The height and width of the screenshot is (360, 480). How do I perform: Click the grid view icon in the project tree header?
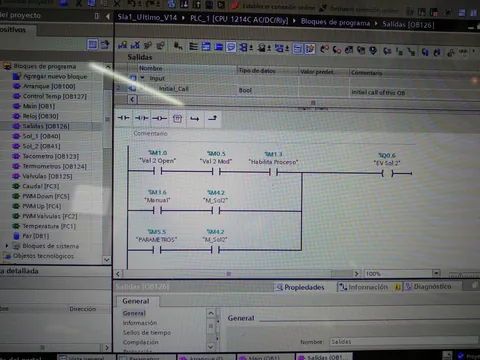[92, 44]
